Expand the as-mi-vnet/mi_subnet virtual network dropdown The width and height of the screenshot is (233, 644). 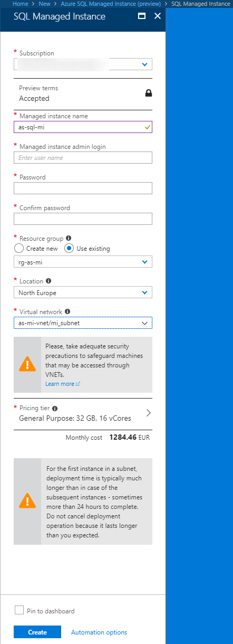pos(83,323)
